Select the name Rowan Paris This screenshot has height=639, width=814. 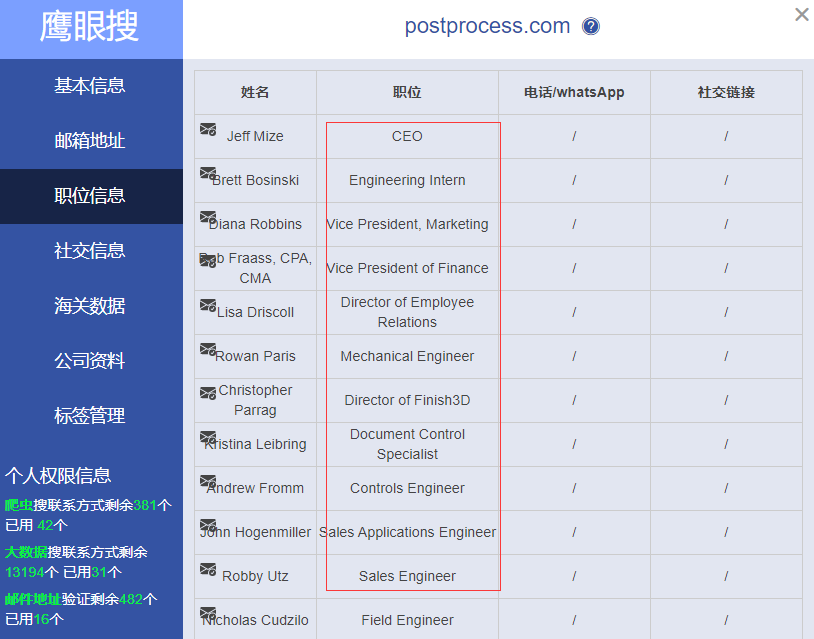[x=255, y=357]
